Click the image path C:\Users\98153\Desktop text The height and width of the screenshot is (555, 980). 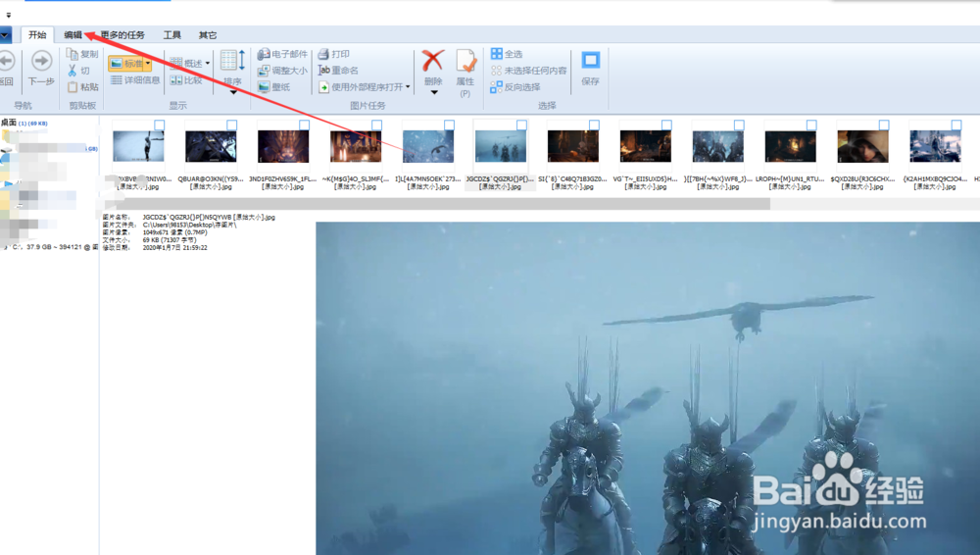pos(189,225)
